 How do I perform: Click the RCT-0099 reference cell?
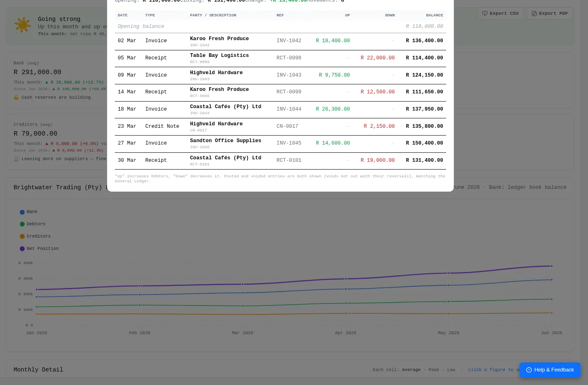coord(289,92)
